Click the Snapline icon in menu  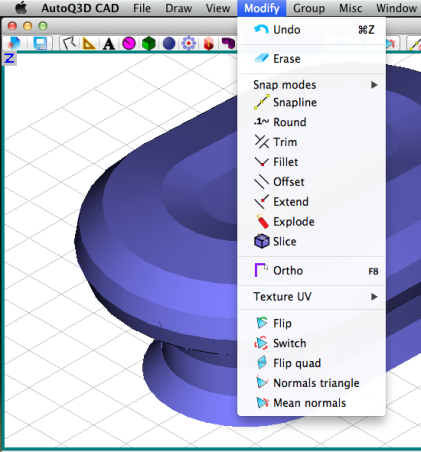click(x=261, y=102)
